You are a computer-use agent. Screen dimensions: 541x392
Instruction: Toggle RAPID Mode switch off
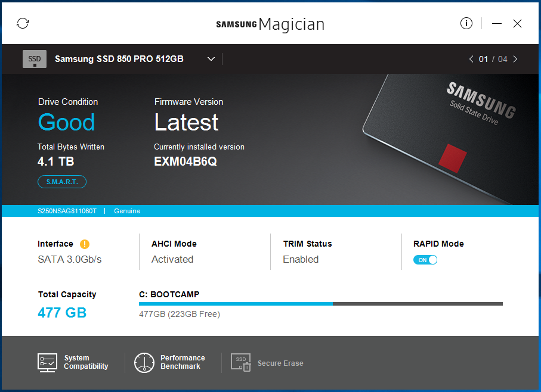coord(425,260)
